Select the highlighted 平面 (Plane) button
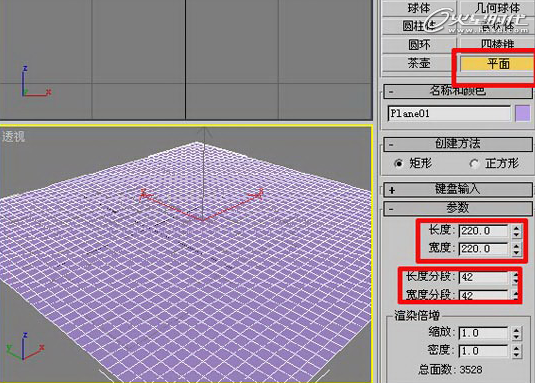This screenshot has width=535, height=383. 497,64
